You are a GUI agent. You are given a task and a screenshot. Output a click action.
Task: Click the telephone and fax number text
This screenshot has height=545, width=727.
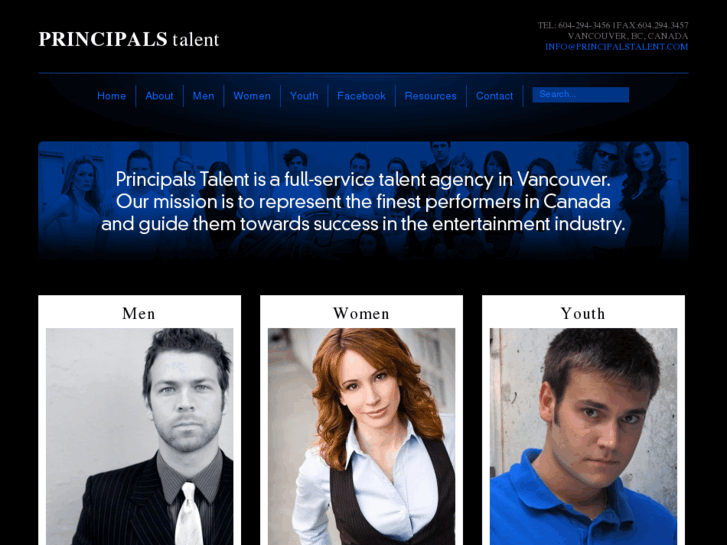click(613, 25)
